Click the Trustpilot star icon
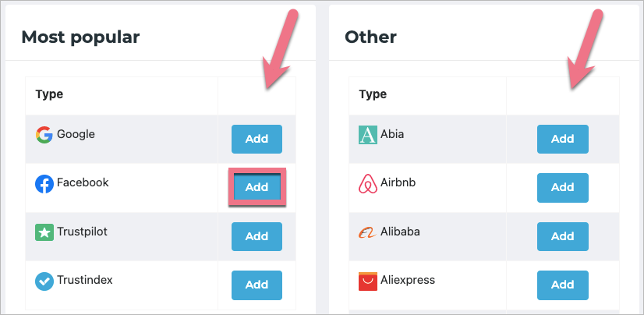The width and height of the screenshot is (644, 315). coord(44,232)
